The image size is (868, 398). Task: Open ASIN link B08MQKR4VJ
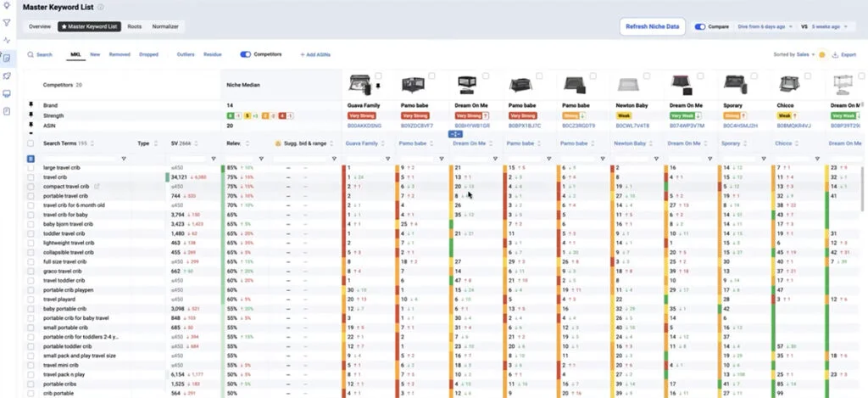(x=793, y=126)
